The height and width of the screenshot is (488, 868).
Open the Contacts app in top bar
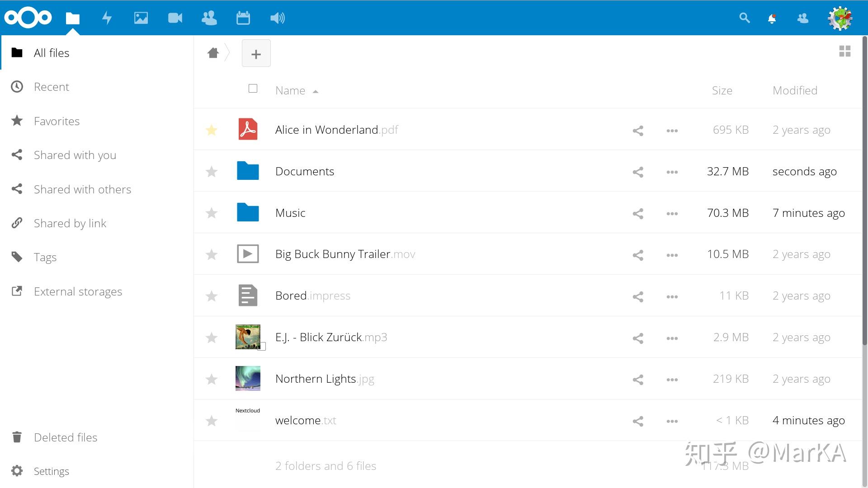point(209,18)
